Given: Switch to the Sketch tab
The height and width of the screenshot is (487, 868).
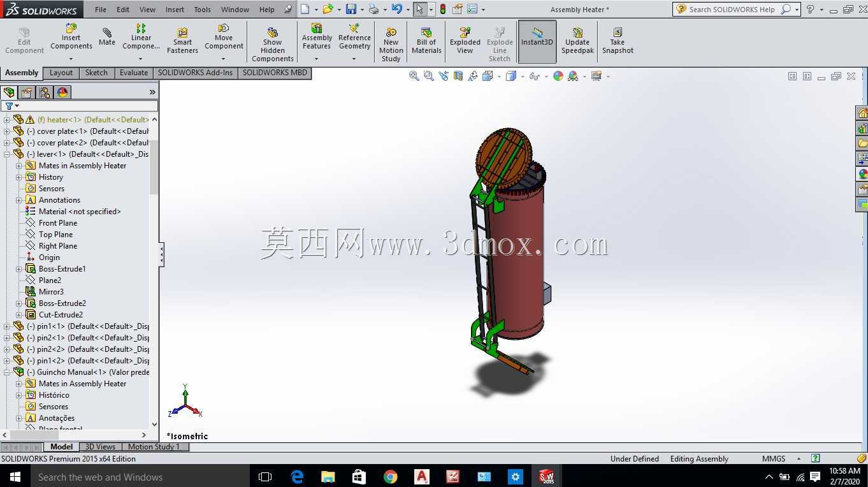Looking at the screenshot, I should (96, 73).
